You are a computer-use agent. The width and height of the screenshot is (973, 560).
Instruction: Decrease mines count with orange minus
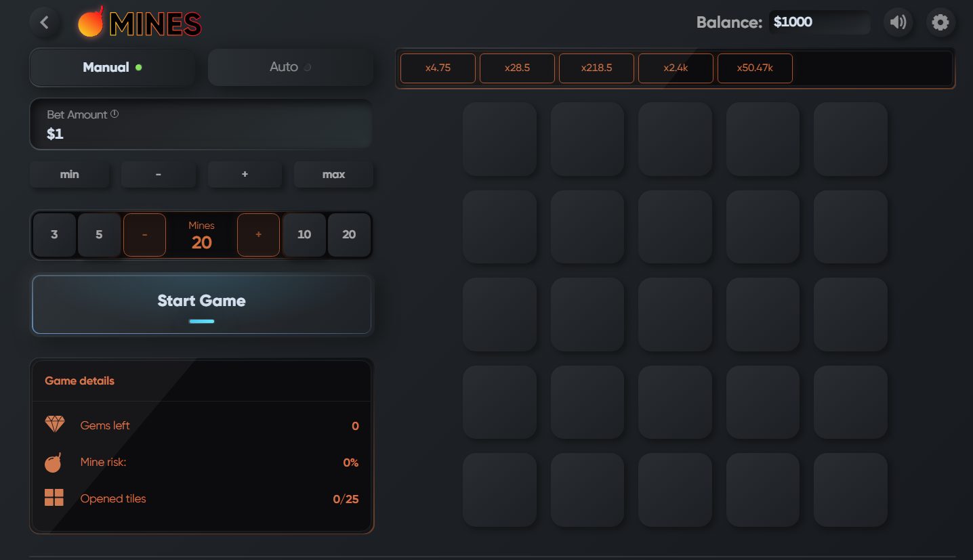coord(144,234)
